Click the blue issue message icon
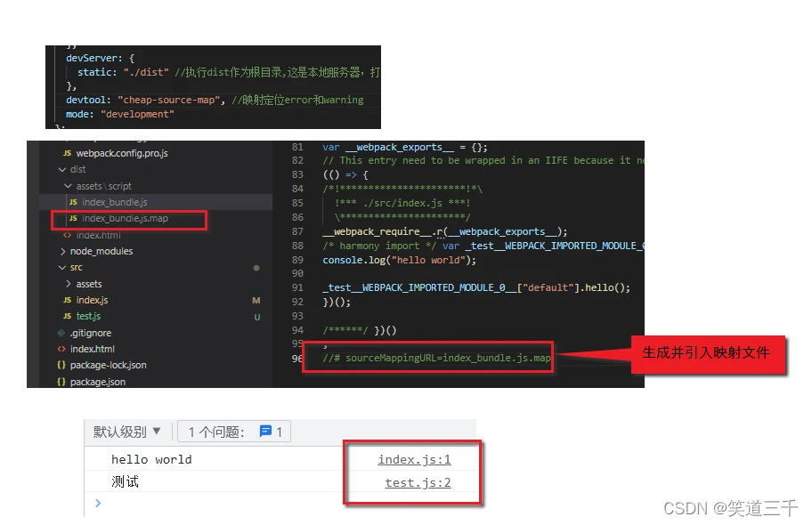 pos(265,431)
